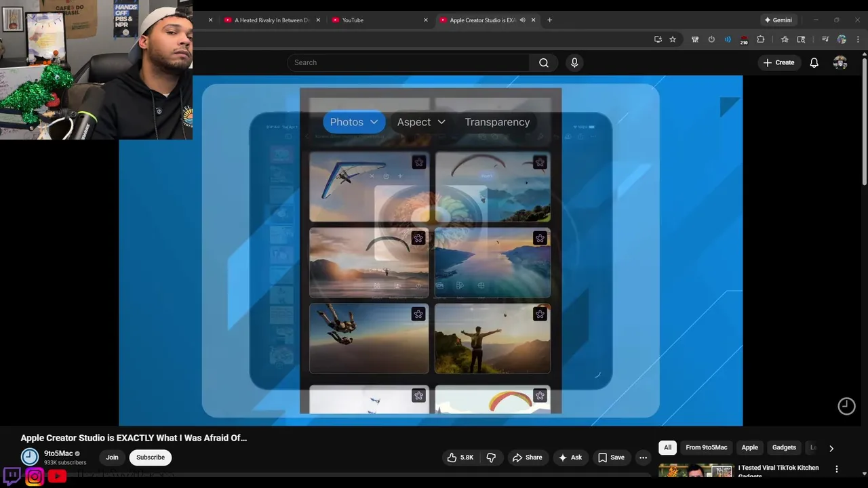Close the YouTube tab

[426, 20]
